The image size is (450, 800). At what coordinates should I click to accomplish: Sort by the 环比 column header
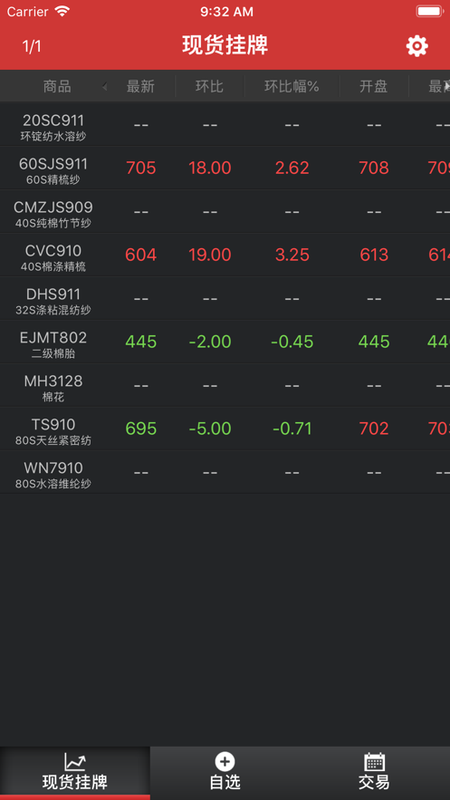tap(210, 86)
